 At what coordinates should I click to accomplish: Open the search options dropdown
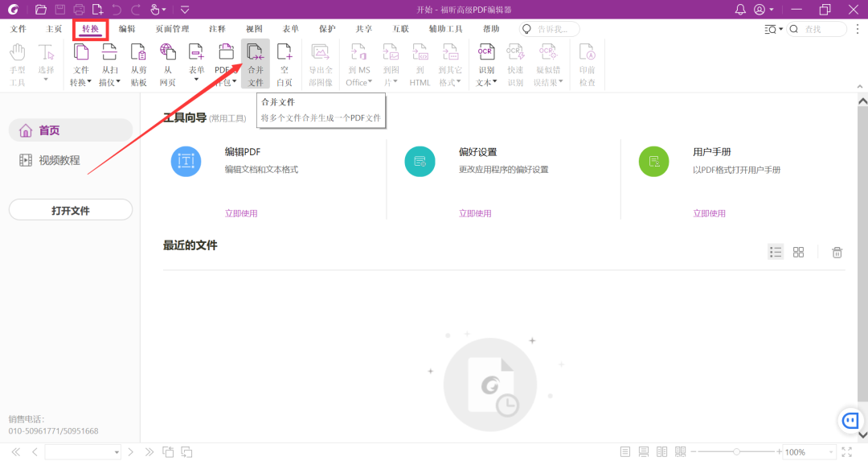[x=781, y=29]
